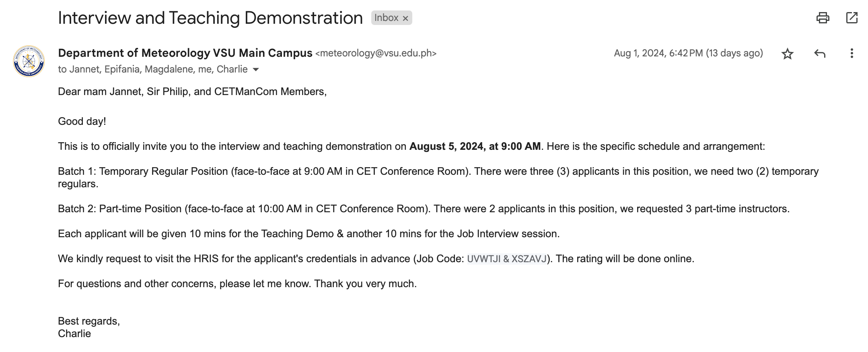The width and height of the screenshot is (868, 352).
Task: Click the Charlie signature at the bottom
Action: (x=74, y=333)
